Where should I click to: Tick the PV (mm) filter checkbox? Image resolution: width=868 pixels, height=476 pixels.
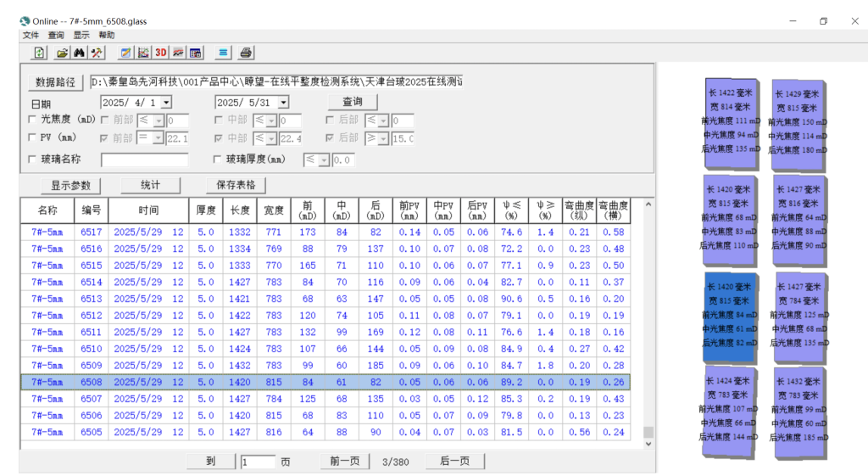point(33,137)
